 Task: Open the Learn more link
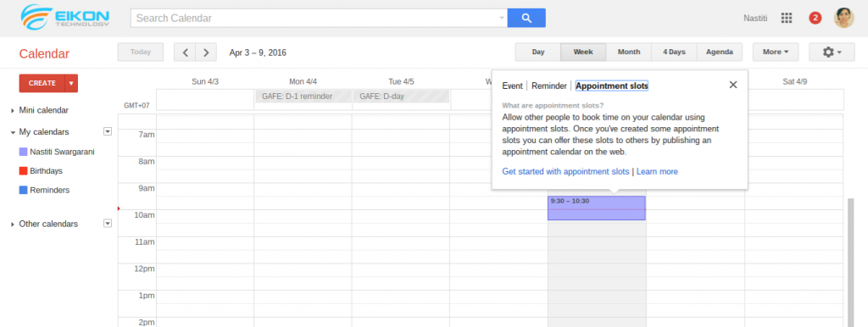click(657, 171)
